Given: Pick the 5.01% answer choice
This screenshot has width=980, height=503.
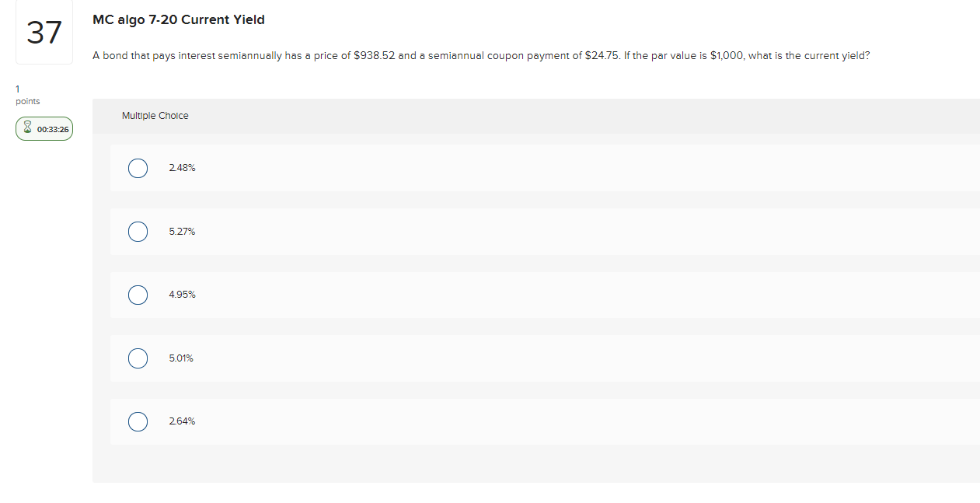Looking at the screenshot, I should point(138,358).
